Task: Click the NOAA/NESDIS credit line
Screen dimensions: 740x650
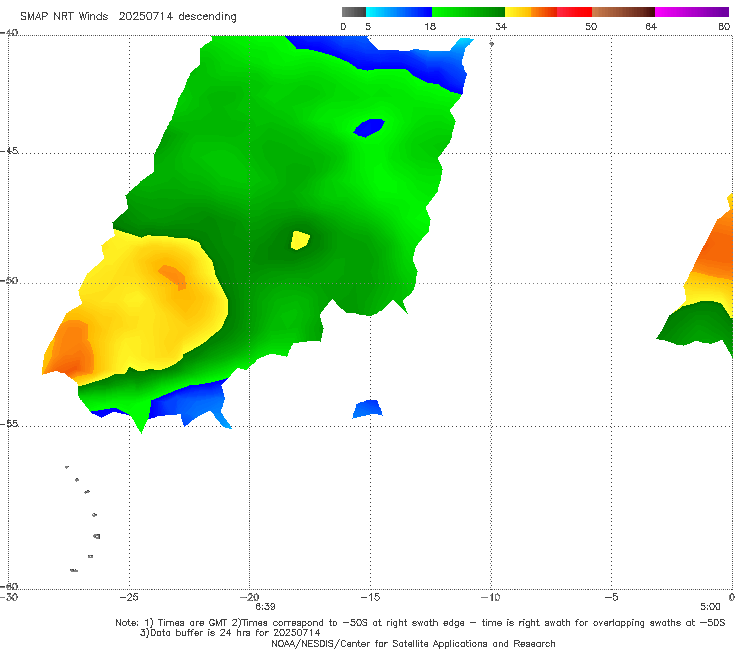Action: click(x=413, y=643)
